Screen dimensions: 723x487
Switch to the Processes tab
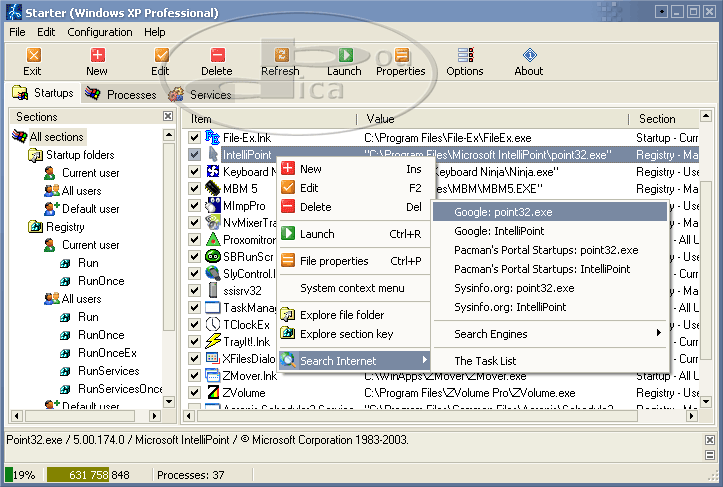[122, 95]
